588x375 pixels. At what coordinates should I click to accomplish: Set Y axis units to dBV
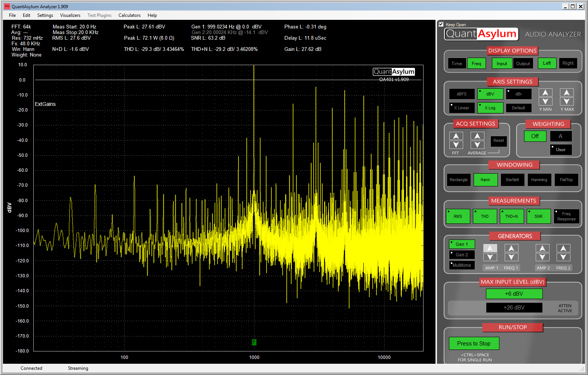490,94
